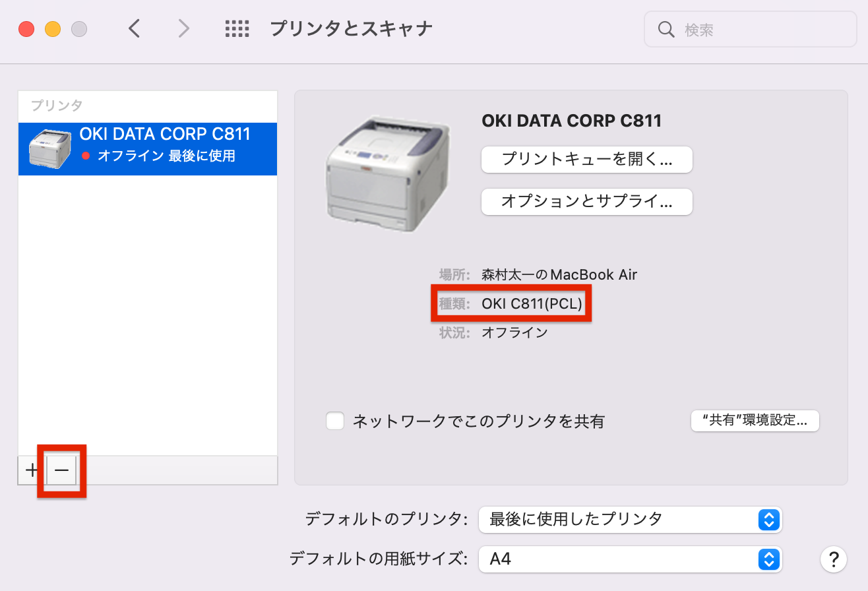Open the print queue button
868x591 pixels.
coord(586,160)
